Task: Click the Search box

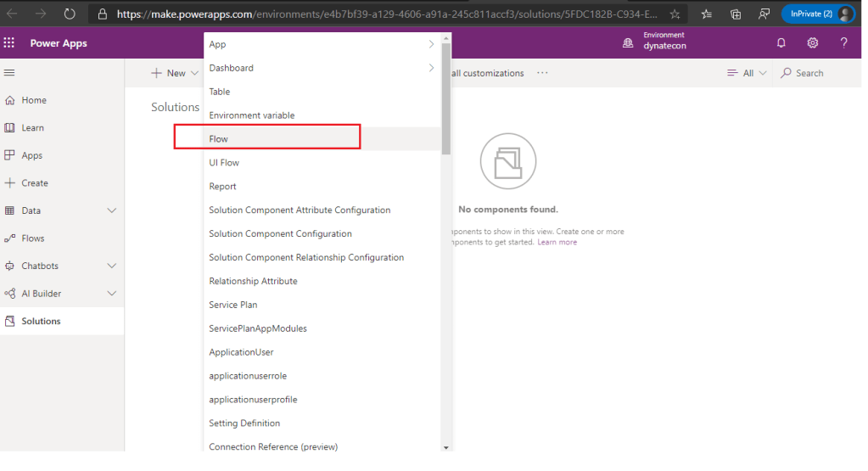Action: tap(809, 73)
